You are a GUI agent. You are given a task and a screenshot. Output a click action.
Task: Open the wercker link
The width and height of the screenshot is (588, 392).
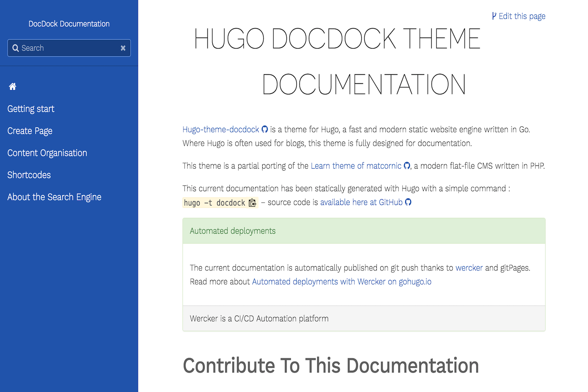coord(469,268)
